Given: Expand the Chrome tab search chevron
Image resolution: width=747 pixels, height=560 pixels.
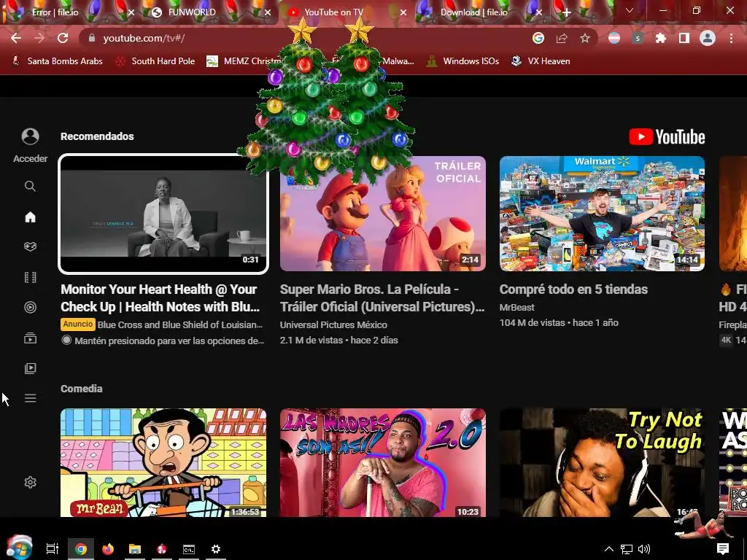Looking at the screenshot, I should [630, 10].
